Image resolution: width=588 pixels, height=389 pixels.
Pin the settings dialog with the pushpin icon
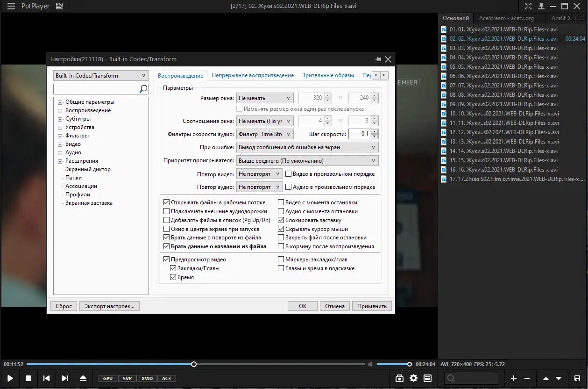378,59
